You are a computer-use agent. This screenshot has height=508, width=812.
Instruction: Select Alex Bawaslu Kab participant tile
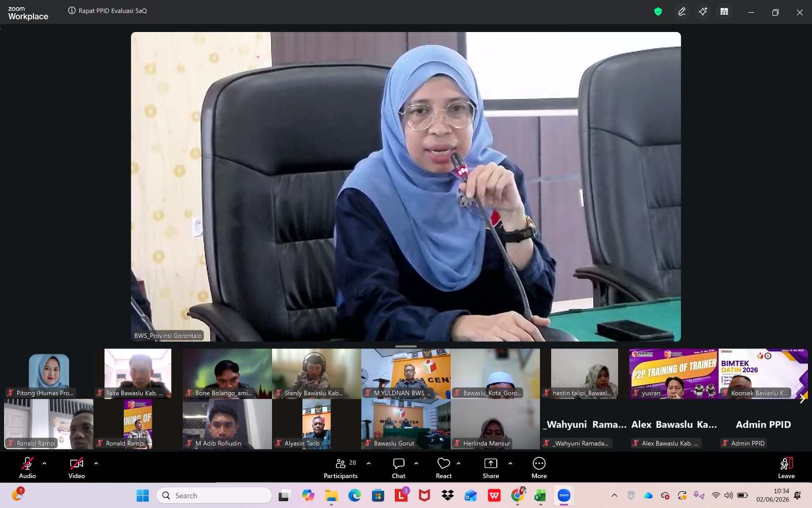coord(674,424)
